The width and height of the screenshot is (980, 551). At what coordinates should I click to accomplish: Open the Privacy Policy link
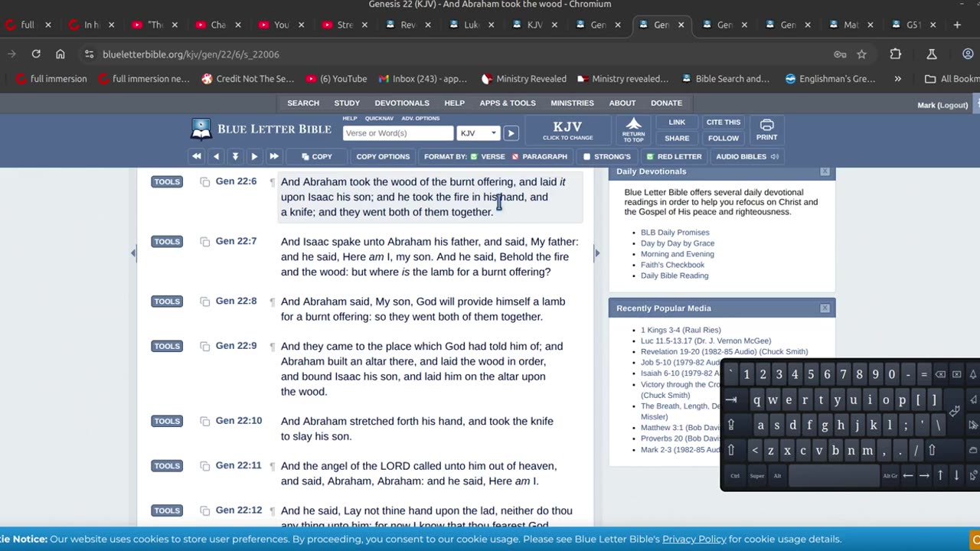(694, 540)
